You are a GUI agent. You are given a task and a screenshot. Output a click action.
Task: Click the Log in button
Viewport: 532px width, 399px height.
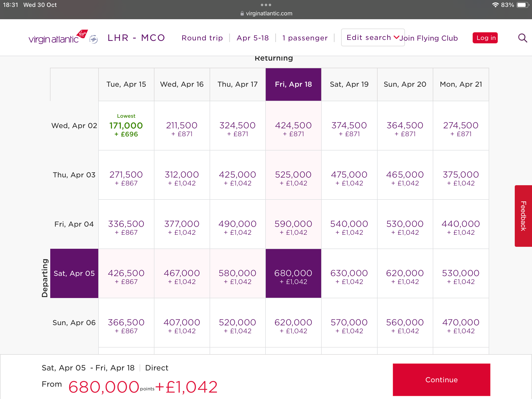[x=485, y=38]
